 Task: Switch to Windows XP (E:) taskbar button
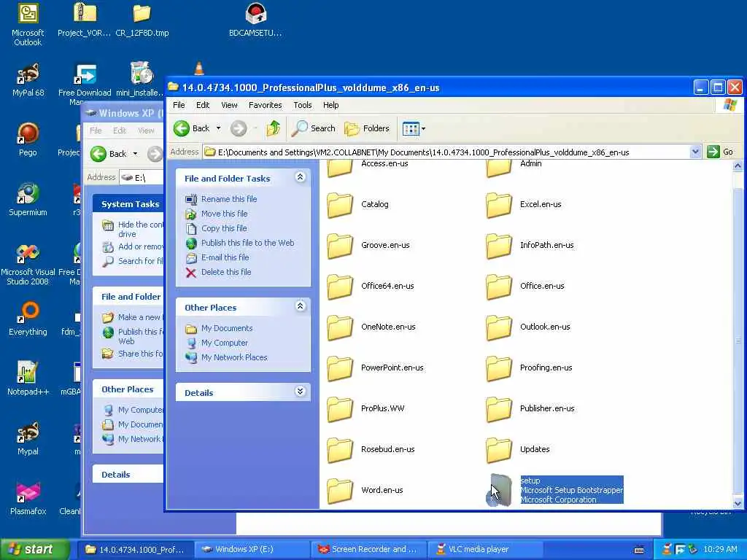[252, 550]
